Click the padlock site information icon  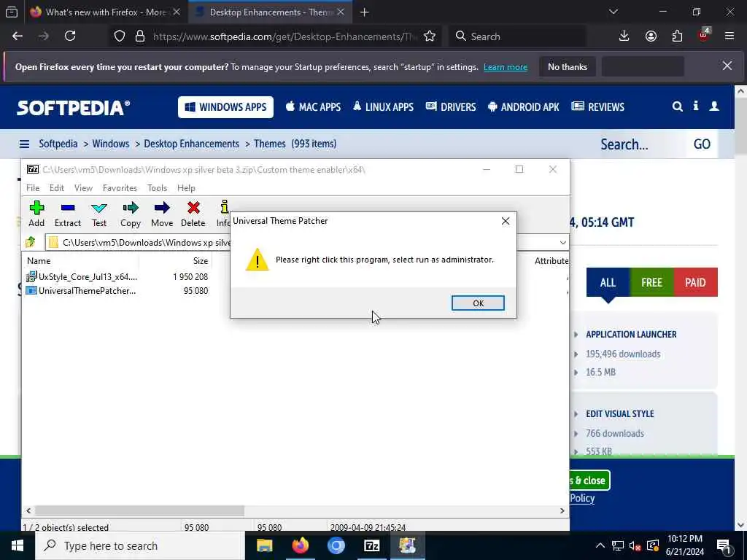click(x=139, y=36)
